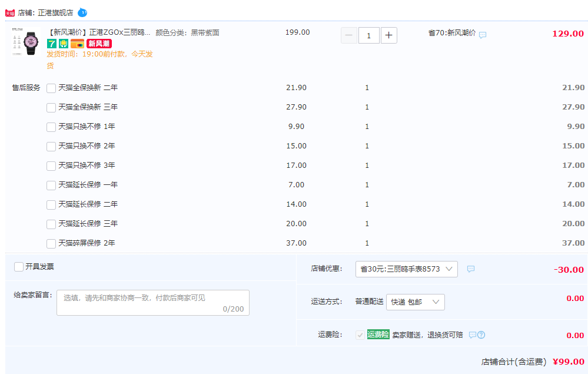Click the comment bubble icon in 运费险 row
This screenshot has width=588, height=374.
(x=473, y=335)
